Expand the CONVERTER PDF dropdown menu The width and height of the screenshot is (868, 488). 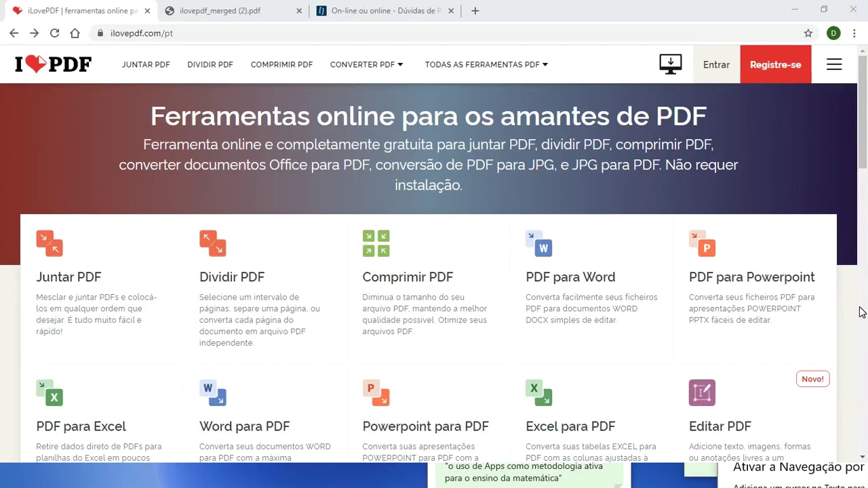click(367, 64)
